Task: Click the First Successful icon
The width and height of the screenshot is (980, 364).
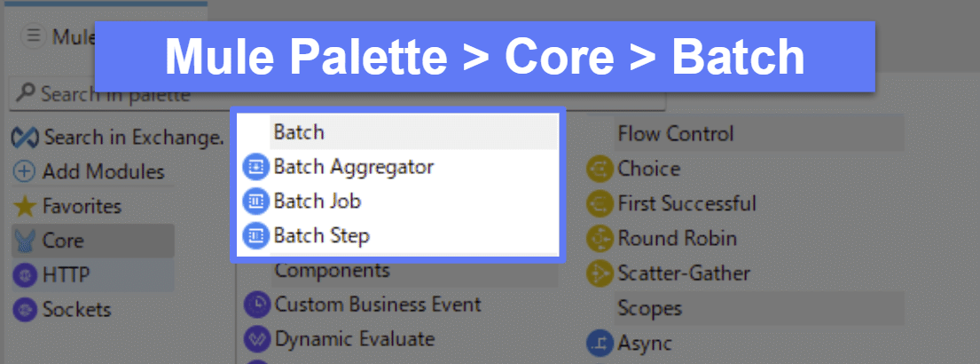Action: pyautogui.click(x=599, y=204)
